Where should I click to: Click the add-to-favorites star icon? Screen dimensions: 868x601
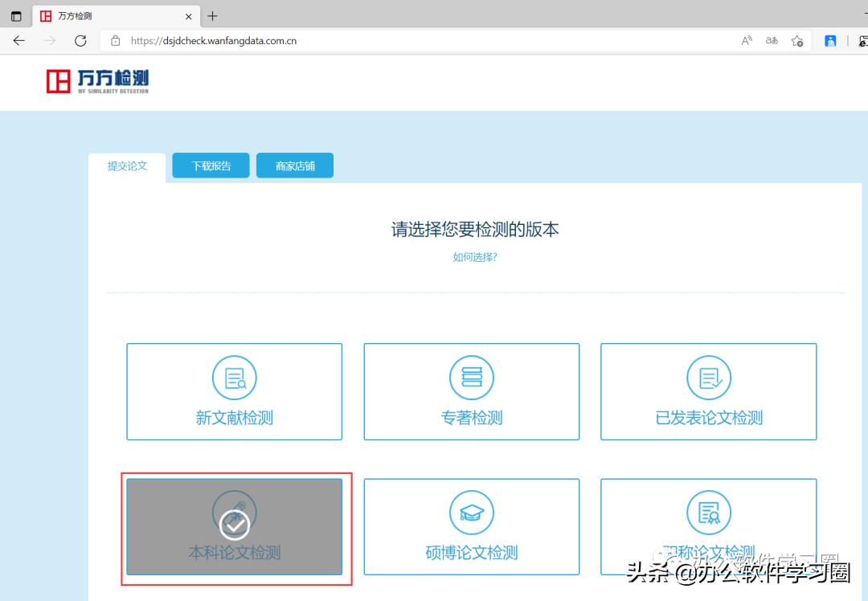click(x=796, y=39)
